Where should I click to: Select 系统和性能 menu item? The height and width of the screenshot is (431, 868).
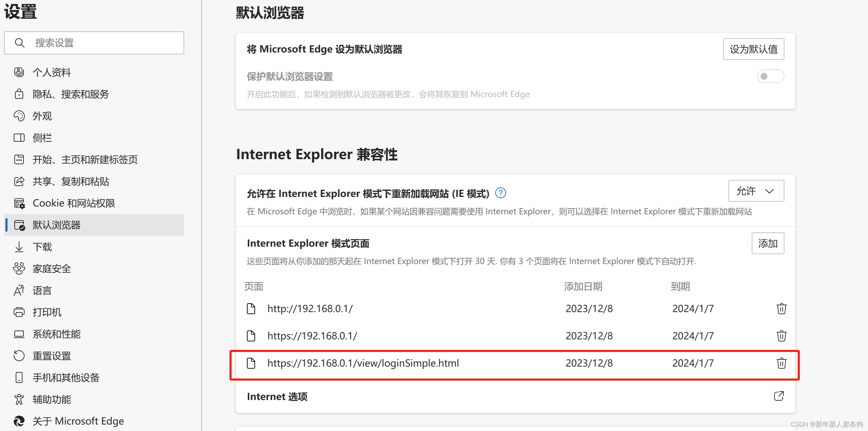click(x=94, y=334)
